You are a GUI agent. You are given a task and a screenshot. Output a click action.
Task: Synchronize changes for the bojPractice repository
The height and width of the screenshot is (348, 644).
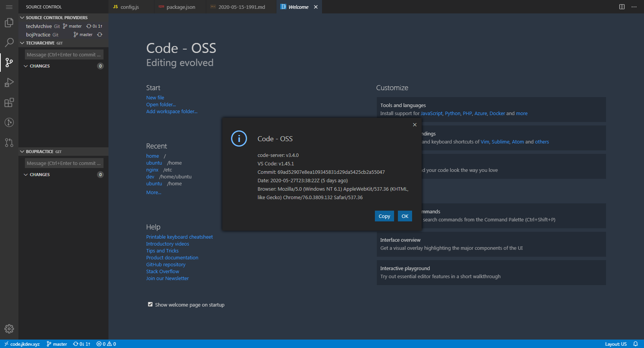click(x=100, y=35)
